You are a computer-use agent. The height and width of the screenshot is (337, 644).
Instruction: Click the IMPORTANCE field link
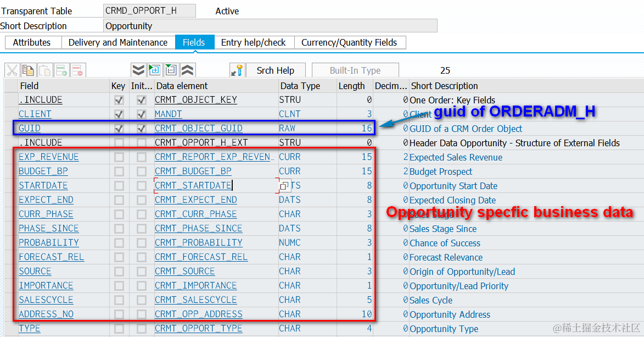pos(46,285)
